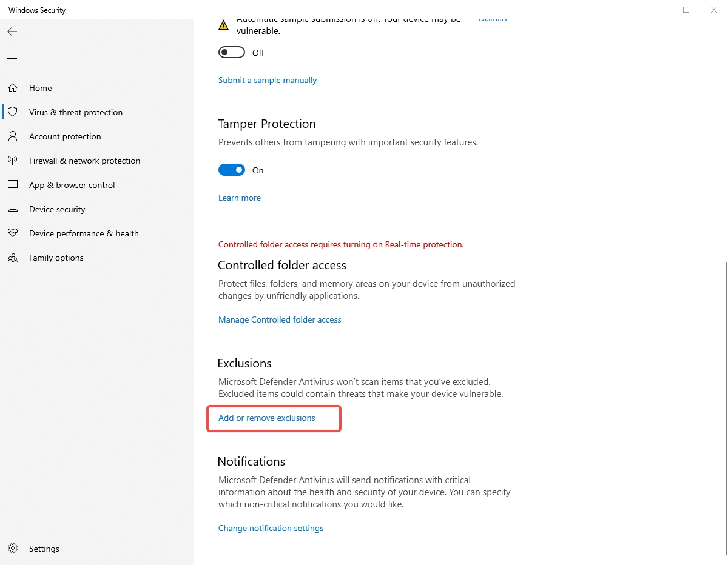The height and width of the screenshot is (565, 728).
Task: Click the vertical scrollbar thumb
Action: click(726, 409)
